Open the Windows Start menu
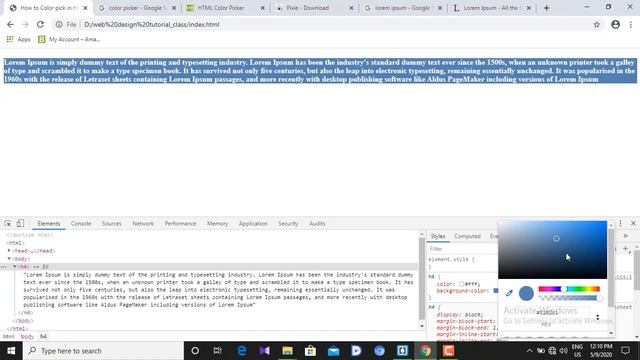 click(x=11, y=351)
